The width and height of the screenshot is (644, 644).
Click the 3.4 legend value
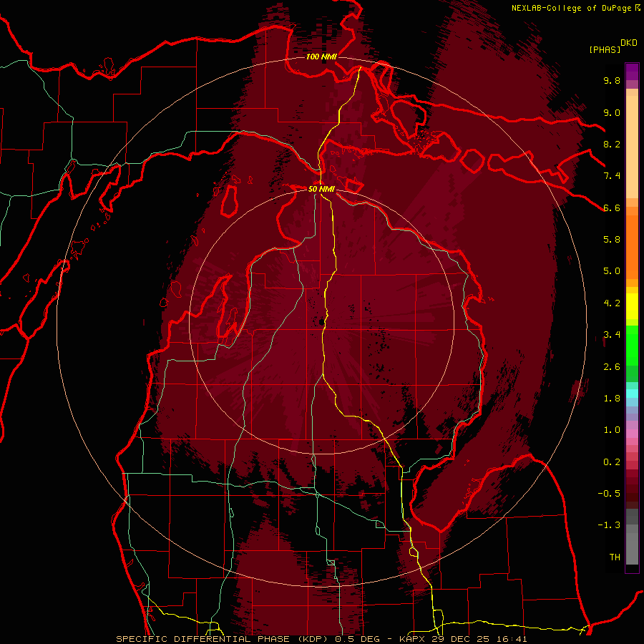click(x=612, y=335)
